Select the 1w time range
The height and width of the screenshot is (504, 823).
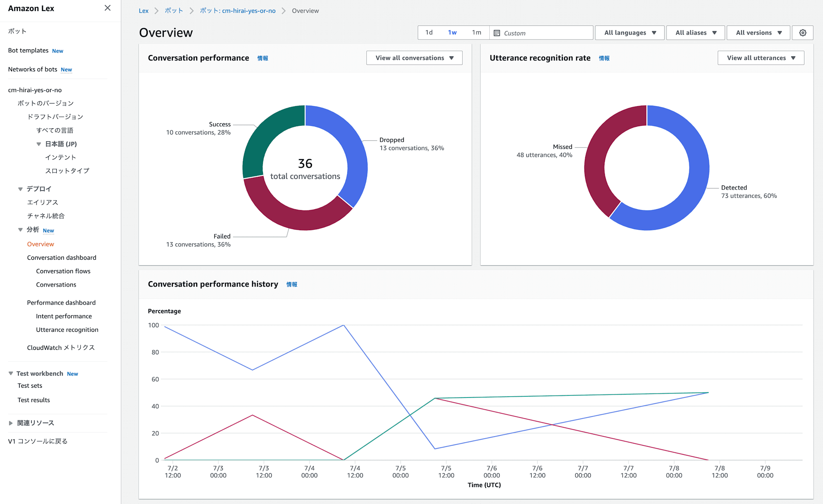pyautogui.click(x=452, y=32)
